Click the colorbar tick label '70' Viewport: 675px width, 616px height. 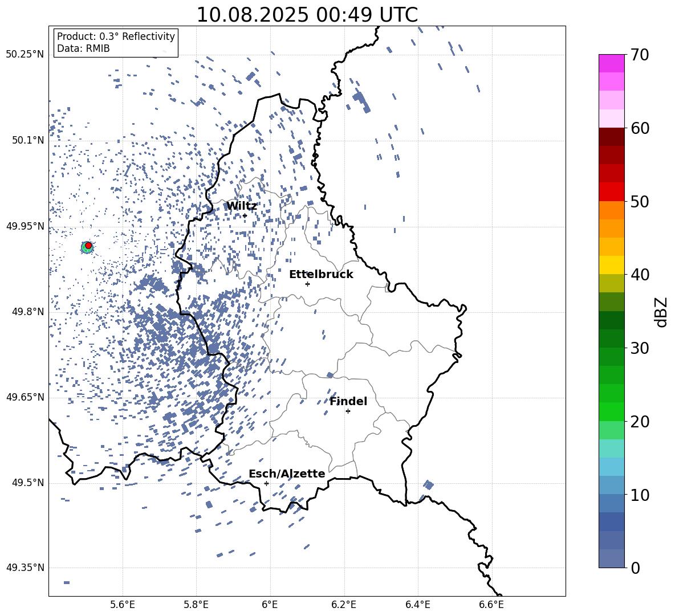640,55
